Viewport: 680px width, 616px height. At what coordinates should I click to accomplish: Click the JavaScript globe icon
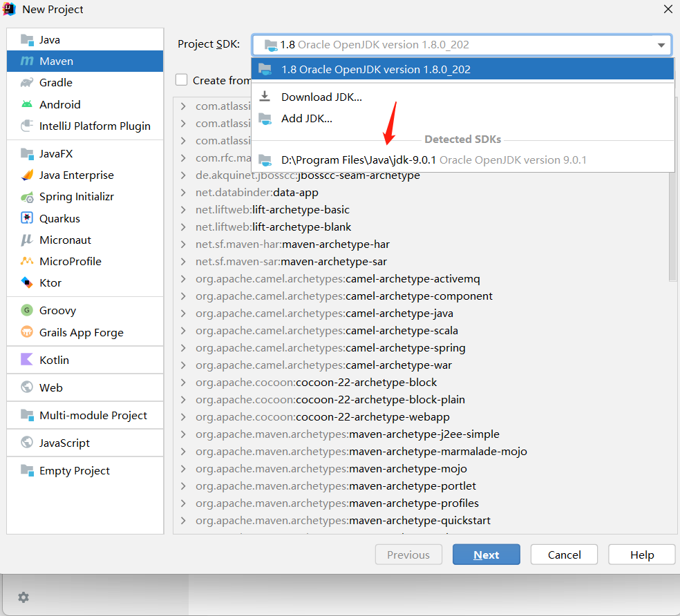click(27, 442)
